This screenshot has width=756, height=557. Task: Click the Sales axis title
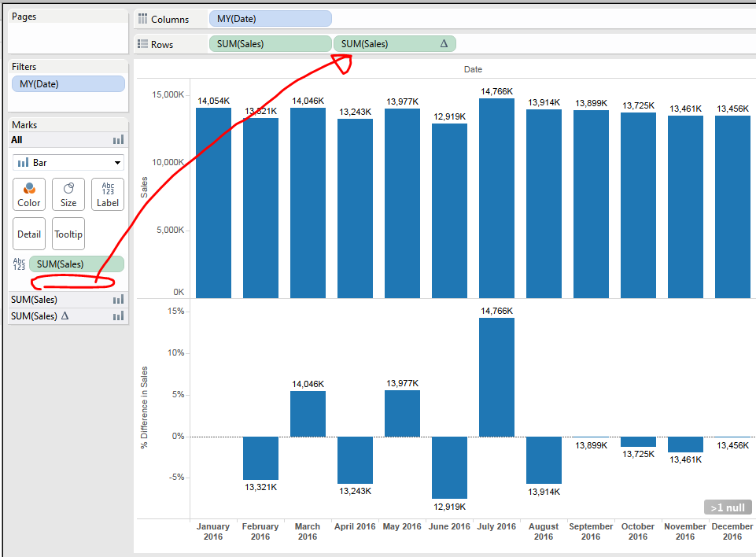pos(144,187)
